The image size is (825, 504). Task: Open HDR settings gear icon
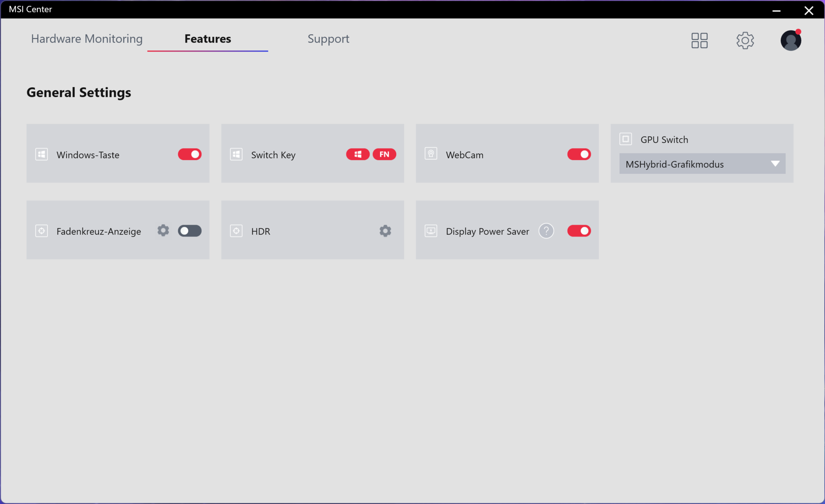(385, 231)
